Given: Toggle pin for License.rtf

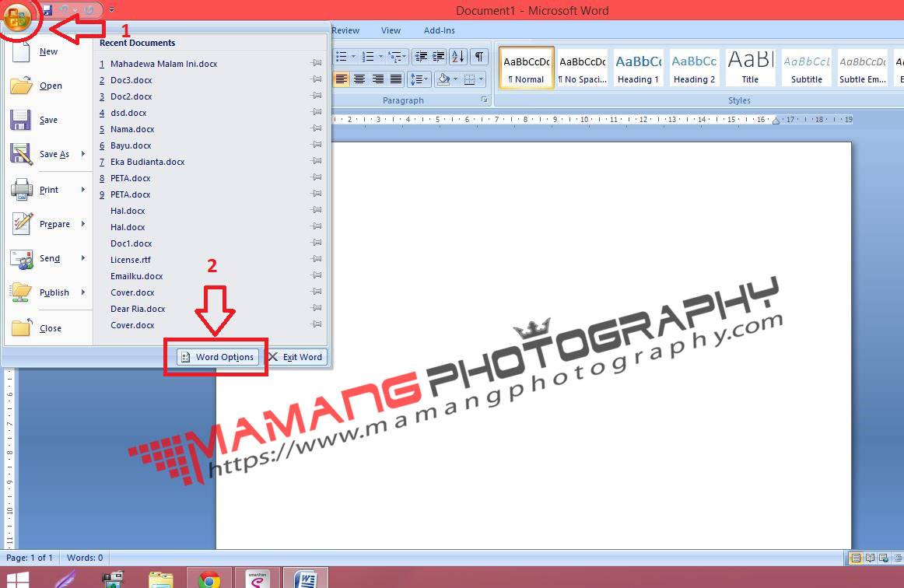Looking at the screenshot, I should 316,259.
